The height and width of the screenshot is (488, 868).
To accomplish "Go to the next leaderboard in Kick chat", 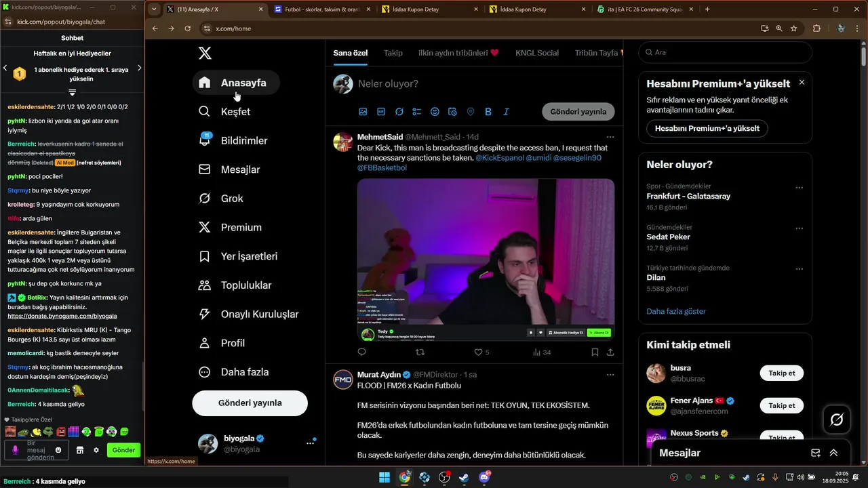I will [x=140, y=68].
